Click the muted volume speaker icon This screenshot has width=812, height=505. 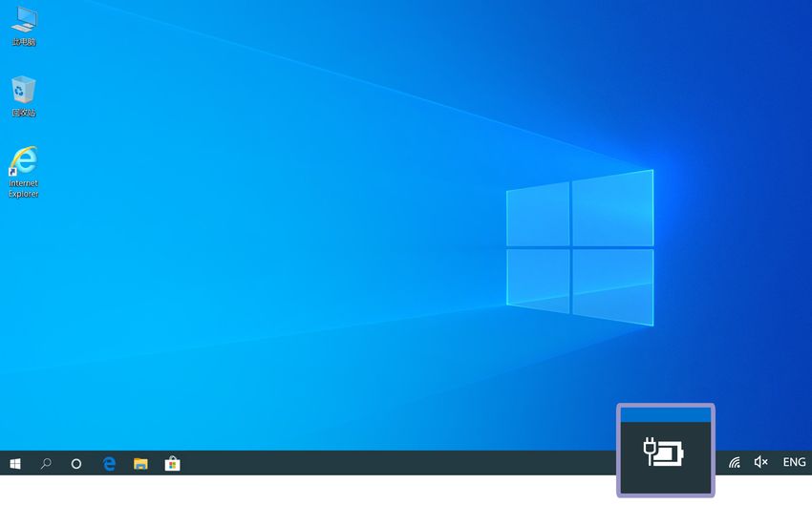click(x=760, y=461)
